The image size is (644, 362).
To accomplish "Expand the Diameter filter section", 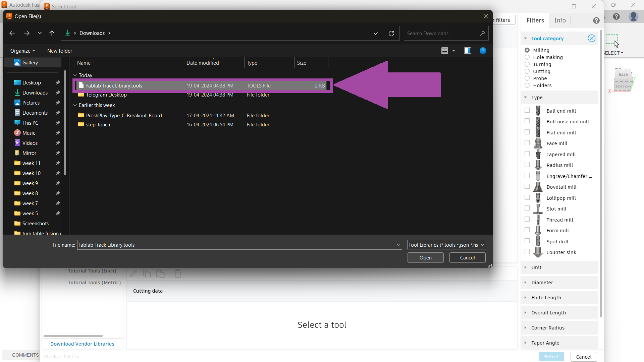I will pyautogui.click(x=542, y=283).
